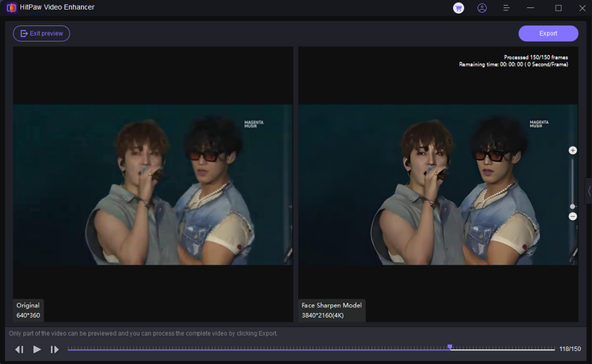Click the Original 640*360 label
This screenshot has height=364, width=592.
coord(28,310)
